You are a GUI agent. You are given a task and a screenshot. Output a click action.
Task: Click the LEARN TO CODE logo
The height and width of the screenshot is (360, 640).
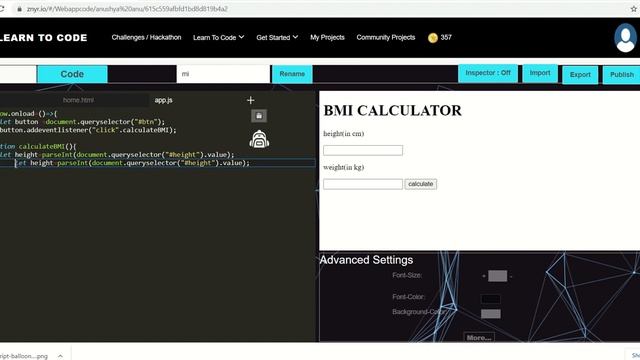coord(44,38)
